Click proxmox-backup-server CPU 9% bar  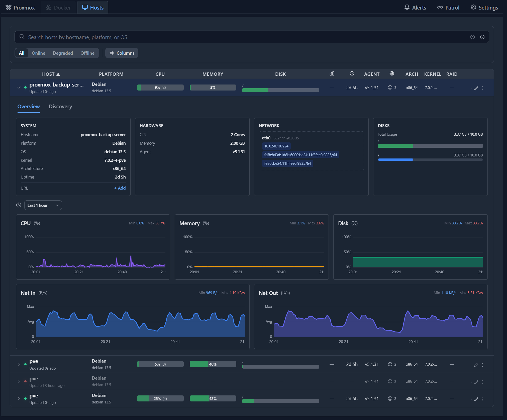(x=160, y=88)
